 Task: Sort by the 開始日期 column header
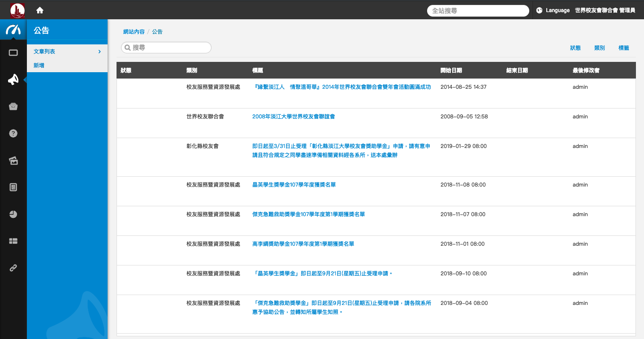tap(451, 70)
